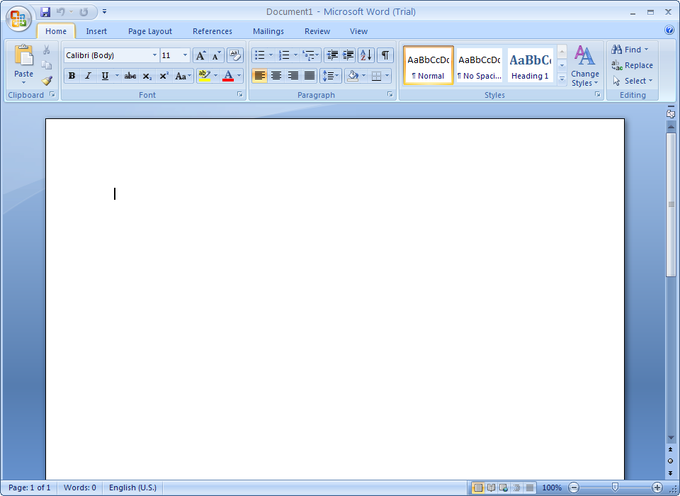680x496 pixels.
Task: Cut selection with the scissors icon
Action: [x=46, y=49]
